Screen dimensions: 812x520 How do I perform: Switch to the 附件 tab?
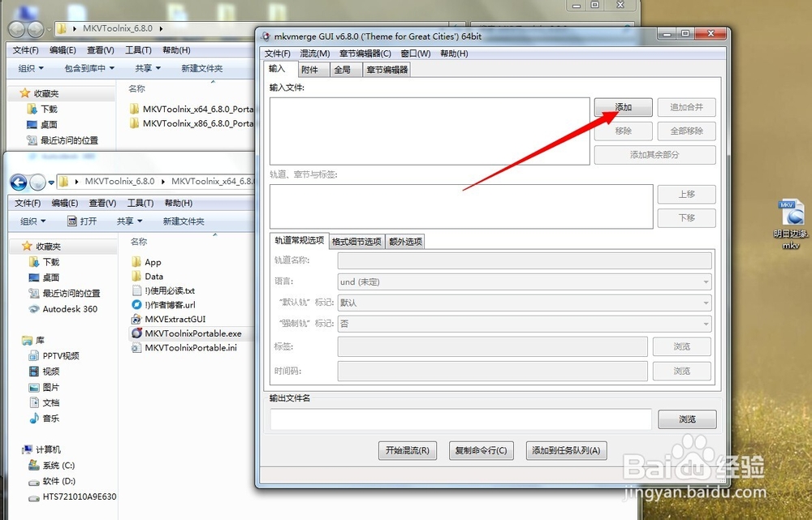(313, 70)
